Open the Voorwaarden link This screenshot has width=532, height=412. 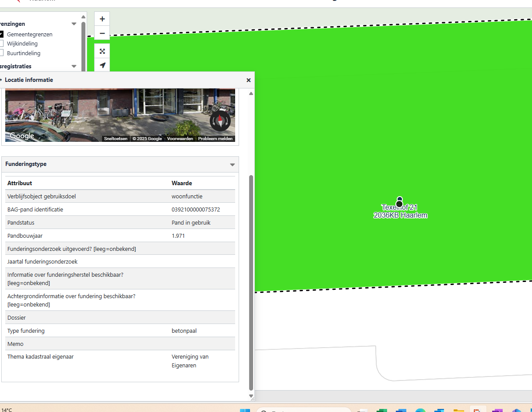click(180, 139)
